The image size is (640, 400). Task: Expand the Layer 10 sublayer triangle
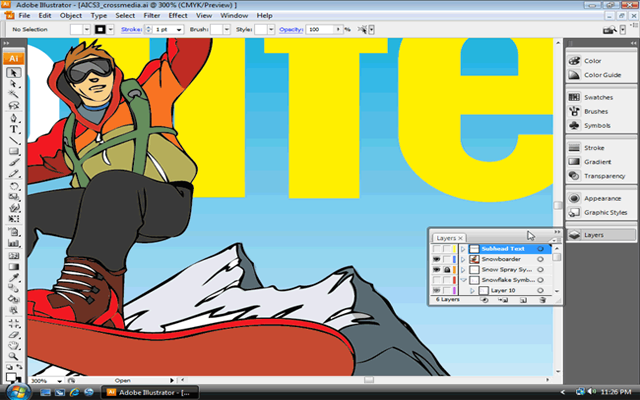(472, 290)
